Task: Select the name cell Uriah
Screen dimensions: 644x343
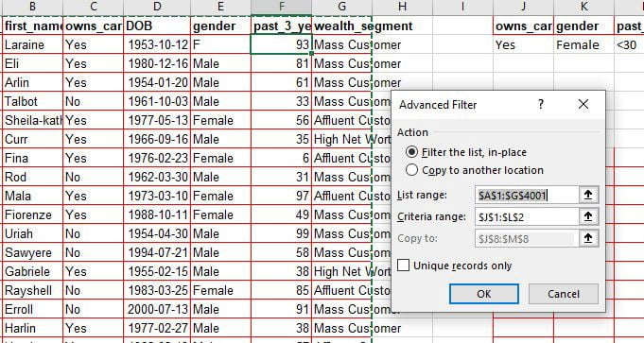Action: click(32, 233)
